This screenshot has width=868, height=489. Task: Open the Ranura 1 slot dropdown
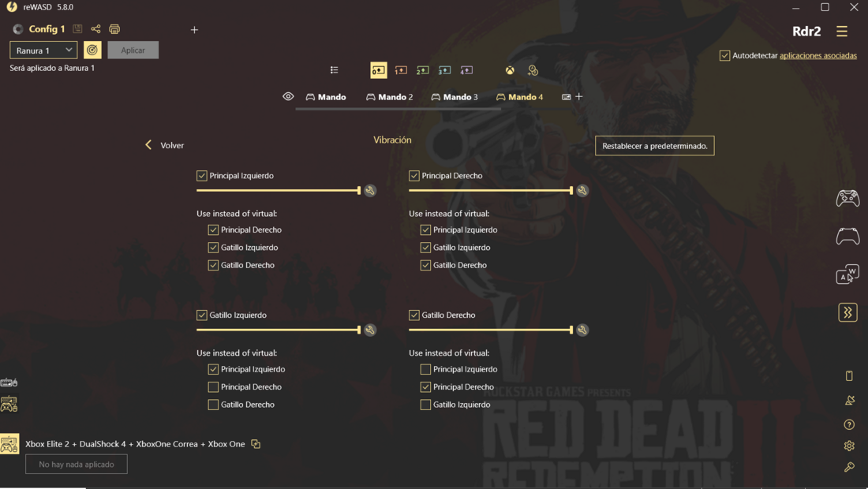tap(43, 50)
